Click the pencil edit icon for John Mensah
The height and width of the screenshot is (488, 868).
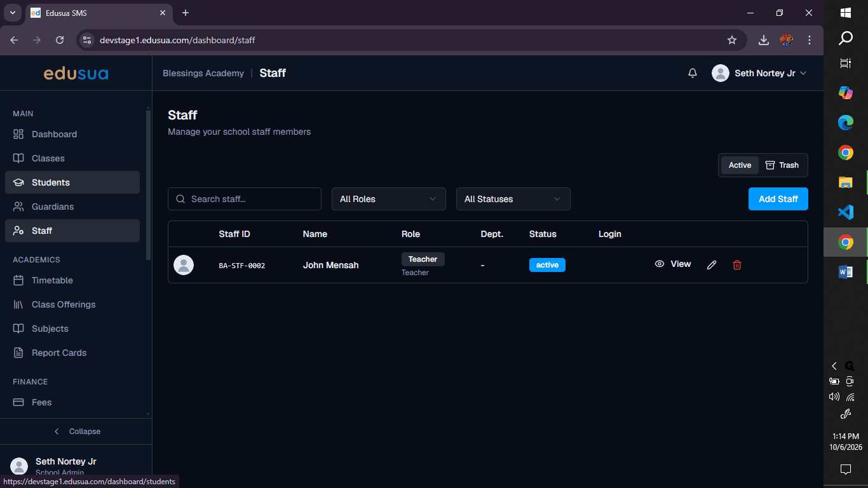[712, 265]
